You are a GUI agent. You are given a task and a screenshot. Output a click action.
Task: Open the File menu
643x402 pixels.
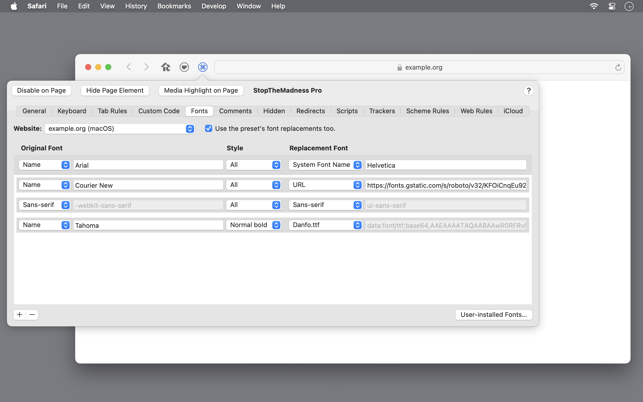tap(62, 6)
